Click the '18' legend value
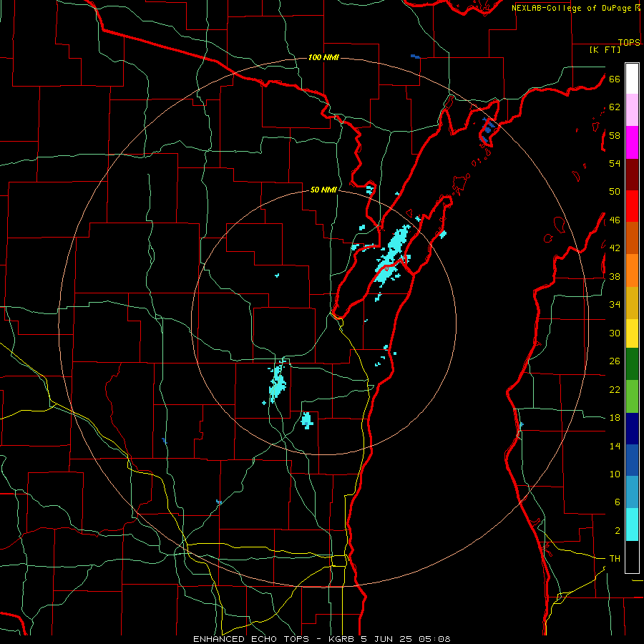Viewport: 644px width, 644px height. 615,418
